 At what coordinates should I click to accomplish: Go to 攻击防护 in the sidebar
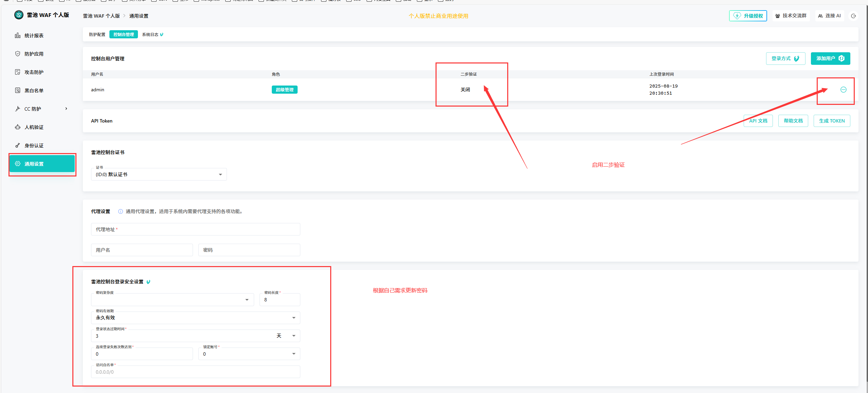click(x=34, y=72)
